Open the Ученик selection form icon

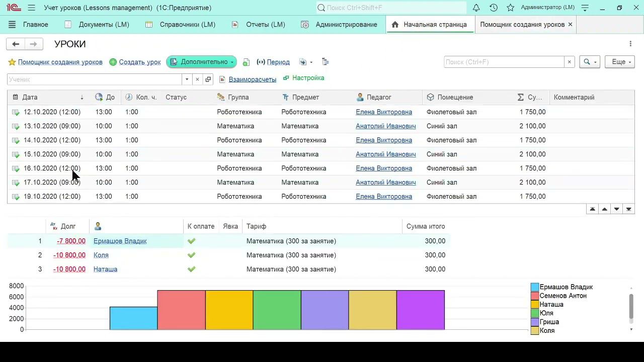[x=208, y=79]
